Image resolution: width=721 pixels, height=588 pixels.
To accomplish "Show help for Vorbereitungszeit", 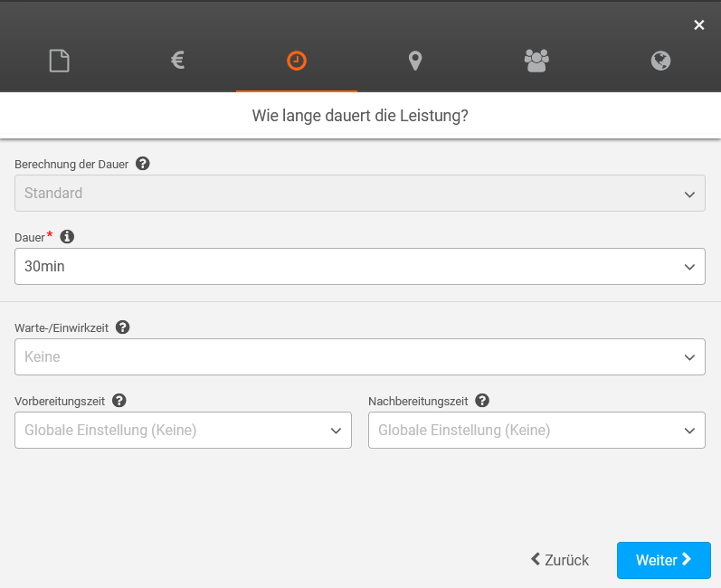I will tap(119, 401).
